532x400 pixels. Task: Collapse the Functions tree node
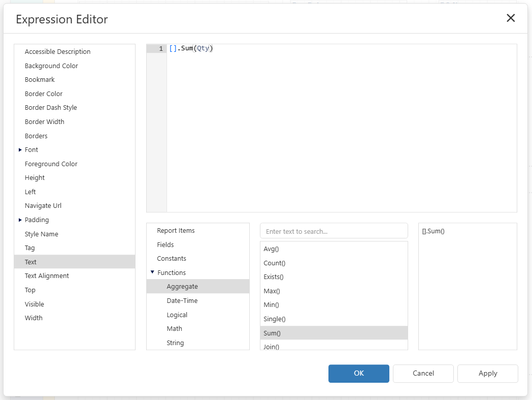pyautogui.click(x=152, y=272)
